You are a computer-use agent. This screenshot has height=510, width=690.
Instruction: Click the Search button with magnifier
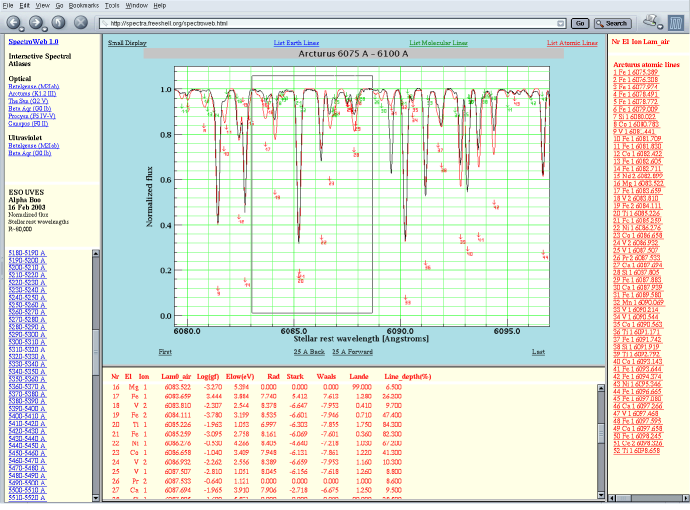coord(611,23)
